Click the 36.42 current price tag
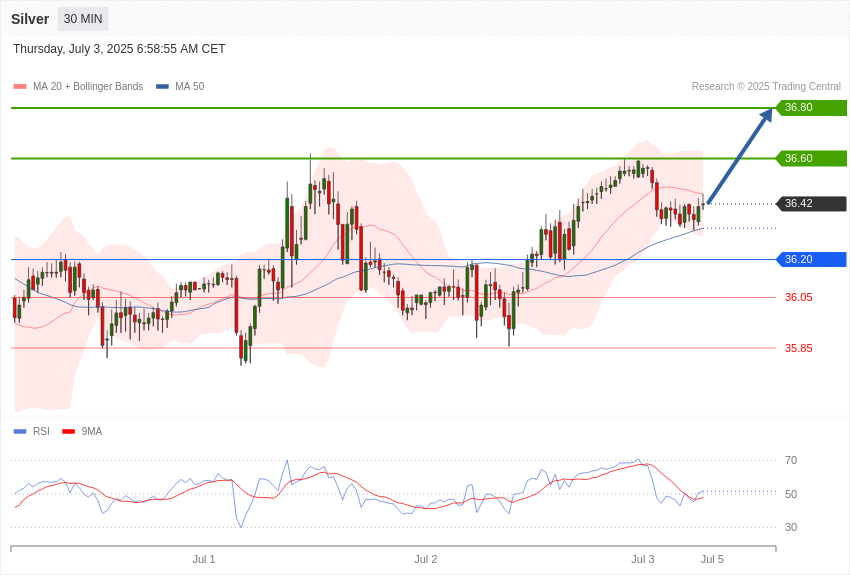The image size is (850, 576). click(x=812, y=204)
